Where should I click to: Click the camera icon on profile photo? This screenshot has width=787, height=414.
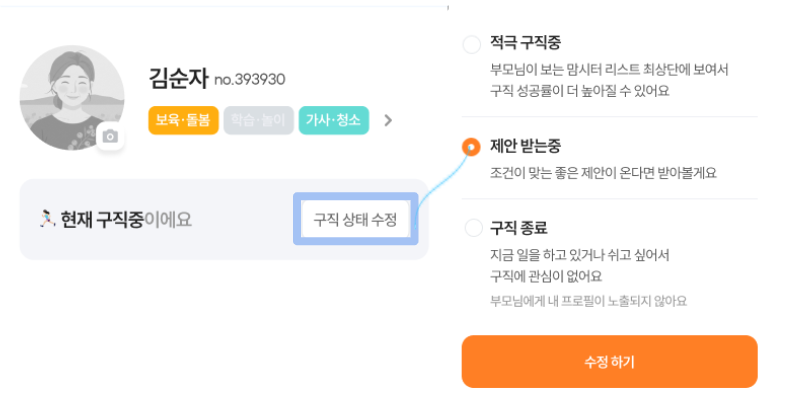point(111,136)
